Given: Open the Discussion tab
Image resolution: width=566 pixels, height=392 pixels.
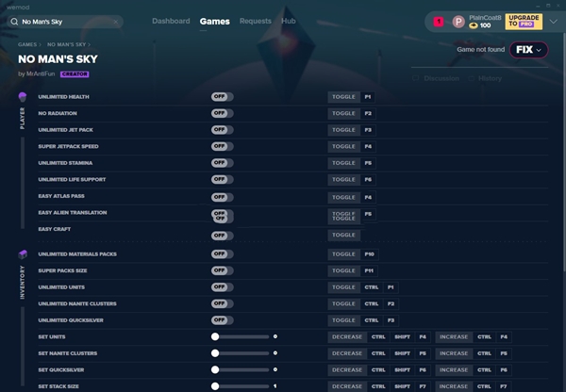Looking at the screenshot, I should [x=441, y=78].
